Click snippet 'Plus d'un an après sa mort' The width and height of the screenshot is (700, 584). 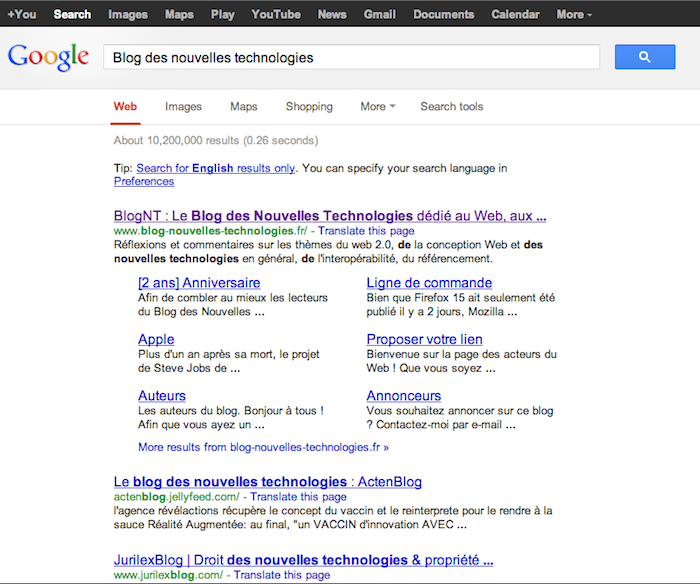tap(229, 361)
